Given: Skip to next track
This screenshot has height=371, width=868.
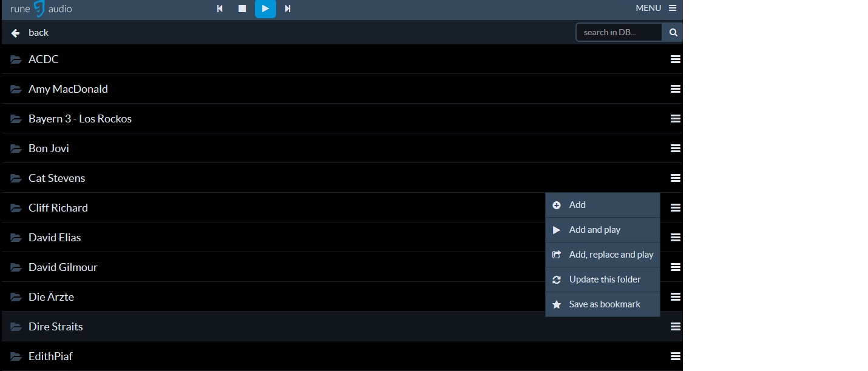Looking at the screenshot, I should [288, 8].
